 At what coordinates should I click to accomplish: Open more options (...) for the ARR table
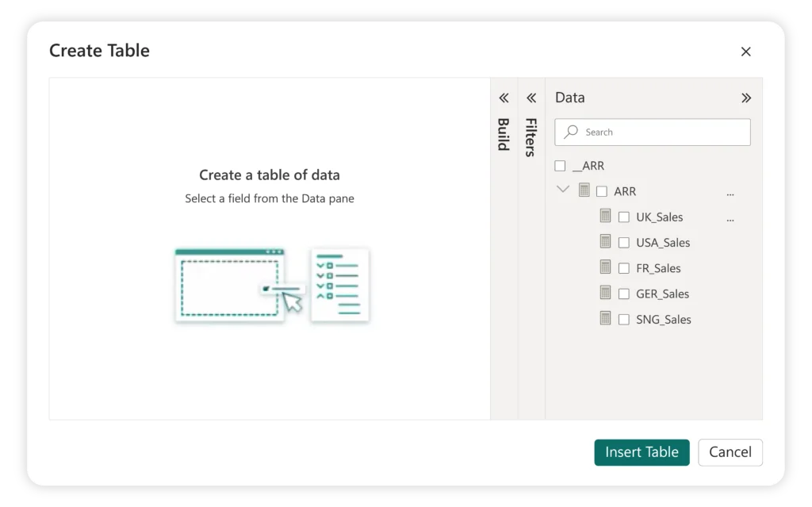click(730, 191)
